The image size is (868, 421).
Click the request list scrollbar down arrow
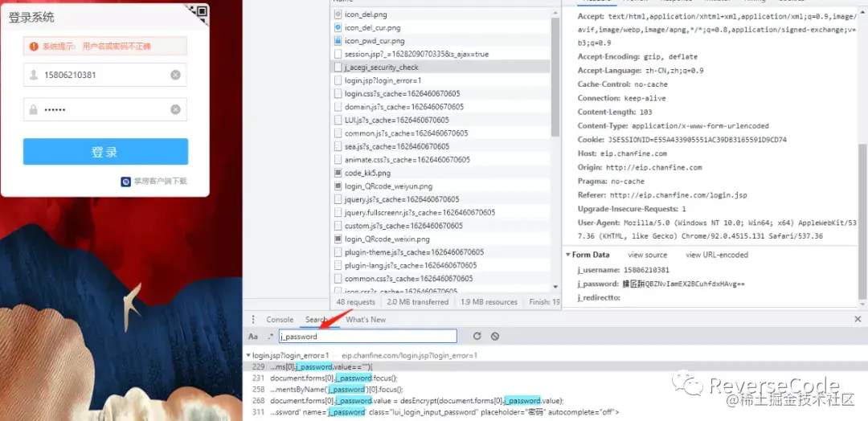click(556, 287)
